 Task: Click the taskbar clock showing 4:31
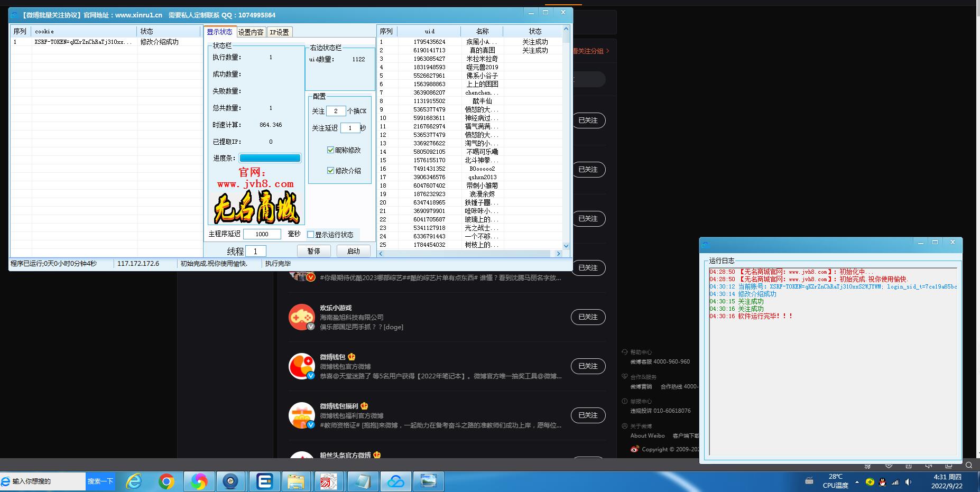(x=947, y=481)
